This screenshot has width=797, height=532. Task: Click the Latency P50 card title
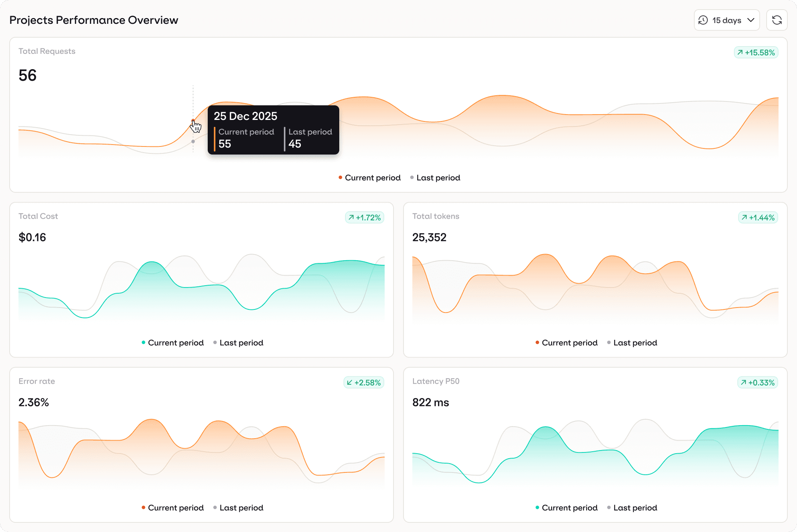coord(436,381)
